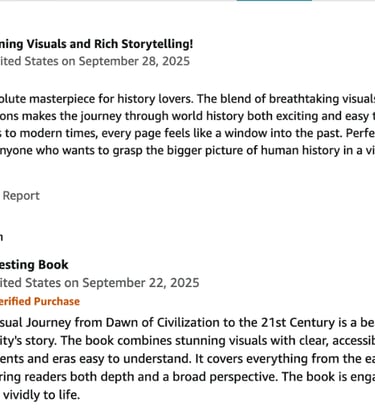The width and height of the screenshot is (375, 419).
Task: Click the Report link under first review
Action: (x=21, y=196)
